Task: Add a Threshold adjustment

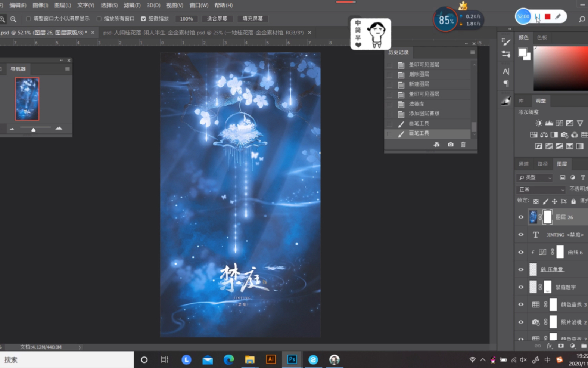Action: (559, 146)
